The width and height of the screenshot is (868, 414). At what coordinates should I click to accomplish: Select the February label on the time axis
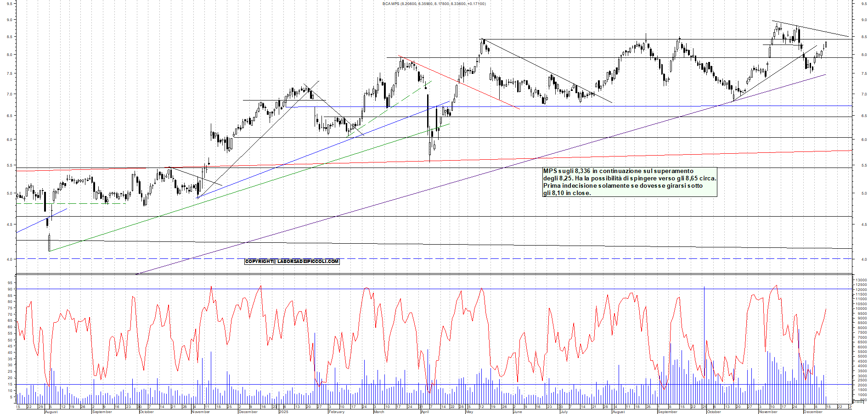click(x=336, y=412)
